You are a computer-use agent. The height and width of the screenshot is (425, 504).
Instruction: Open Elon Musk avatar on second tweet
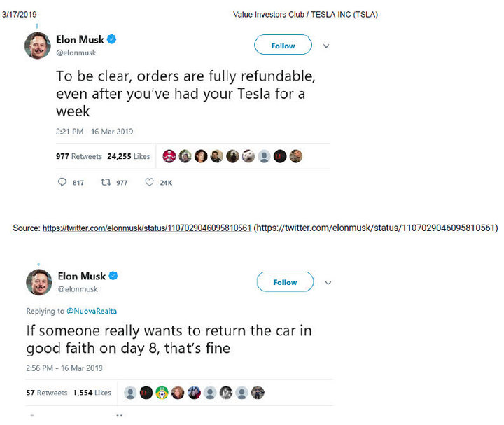click(39, 281)
